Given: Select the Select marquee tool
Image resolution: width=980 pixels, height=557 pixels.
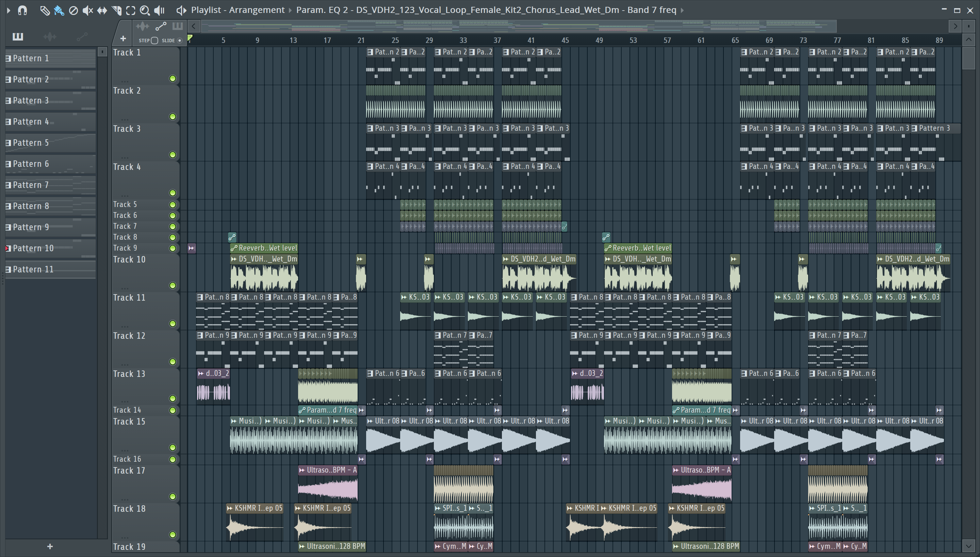Looking at the screenshot, I should pyautogui.click(x=130, y=10).
